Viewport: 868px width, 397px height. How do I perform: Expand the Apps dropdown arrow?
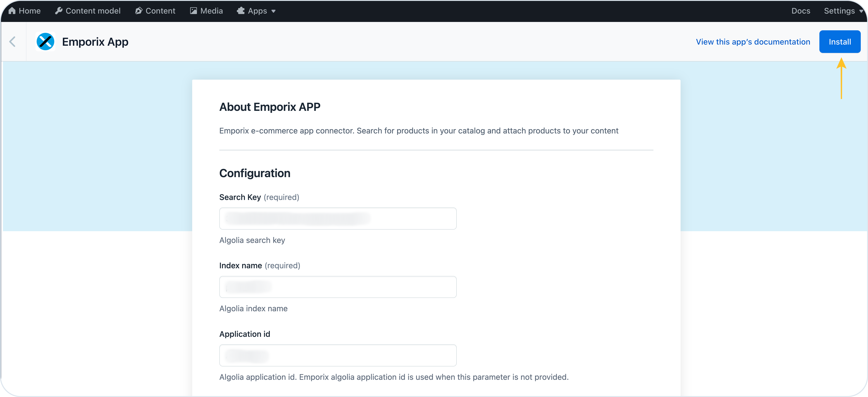pos(273,11)
